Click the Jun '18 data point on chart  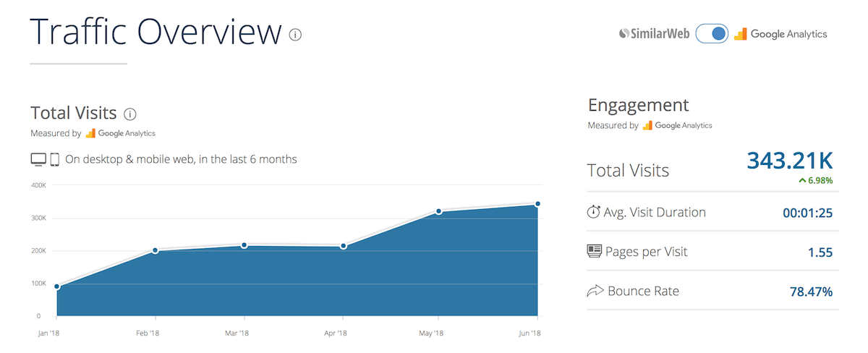pos(537,204)
